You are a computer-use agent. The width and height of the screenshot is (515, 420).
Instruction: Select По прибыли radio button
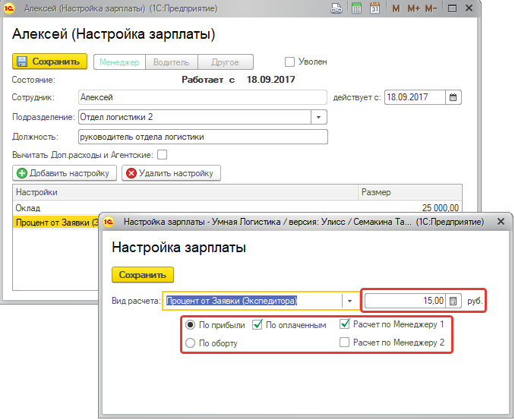[191, 325]
